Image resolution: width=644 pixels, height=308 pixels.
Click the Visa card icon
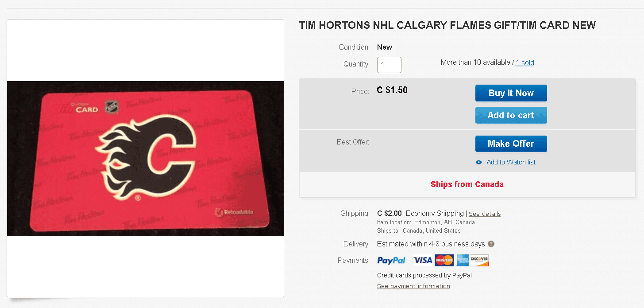click(x=423, y=261)
